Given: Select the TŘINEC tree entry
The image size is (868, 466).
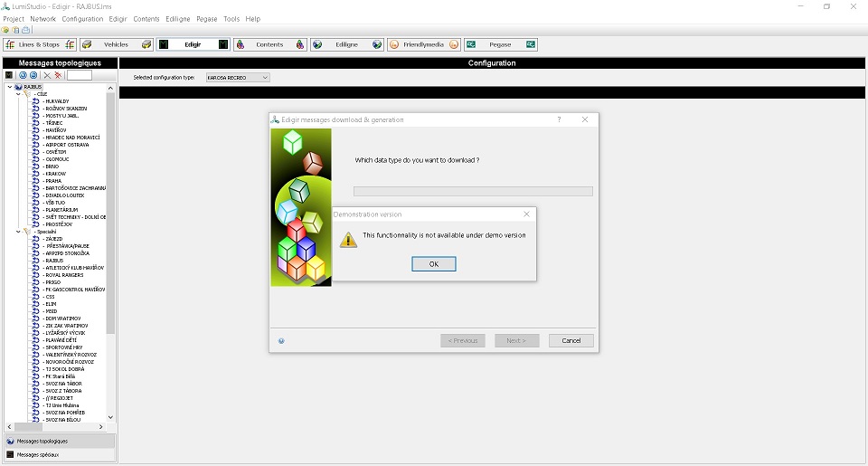Looking at the screenshot, I should (x=53, y=123).
